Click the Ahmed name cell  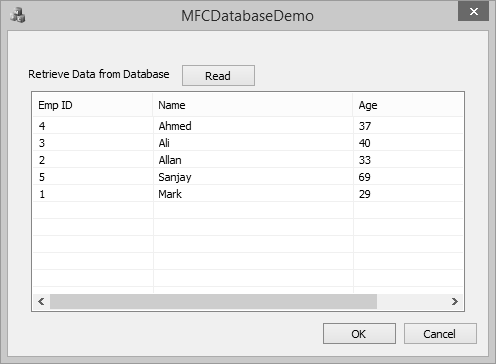click(175, 126)
